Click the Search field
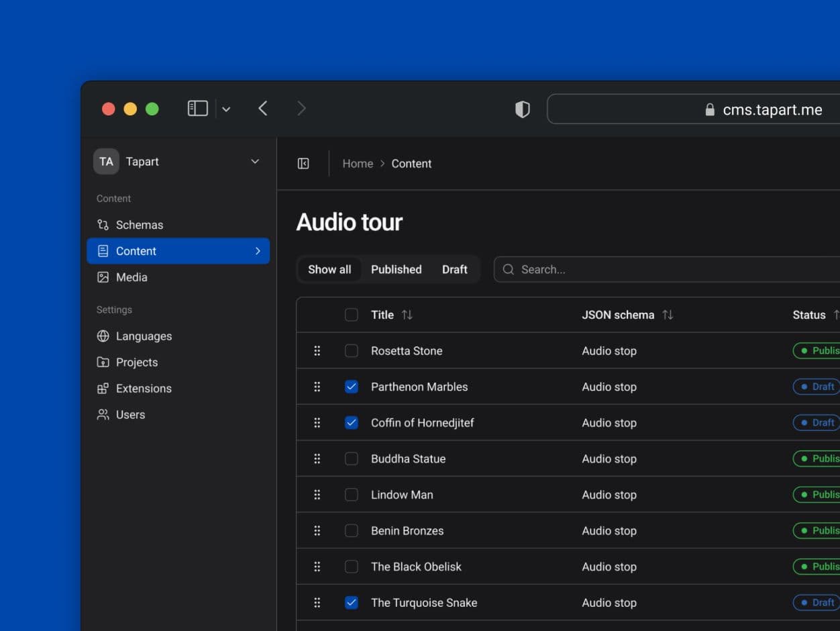The height and width of the screenshot is (631, 840). click(667, 269)
